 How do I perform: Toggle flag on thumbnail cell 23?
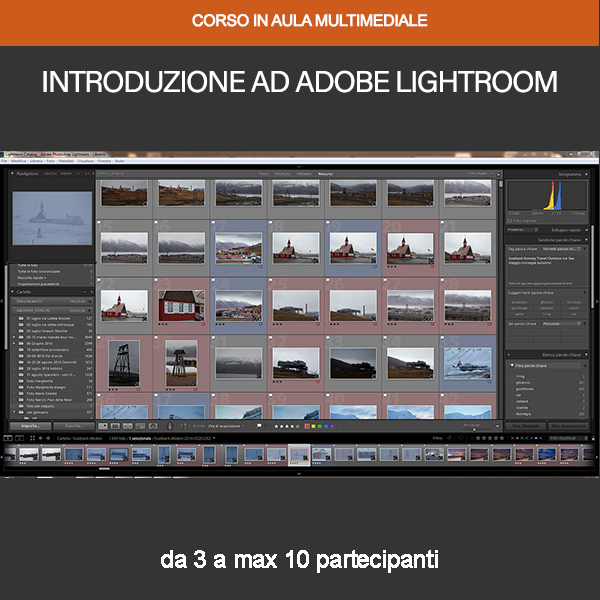tap(157, 280)
